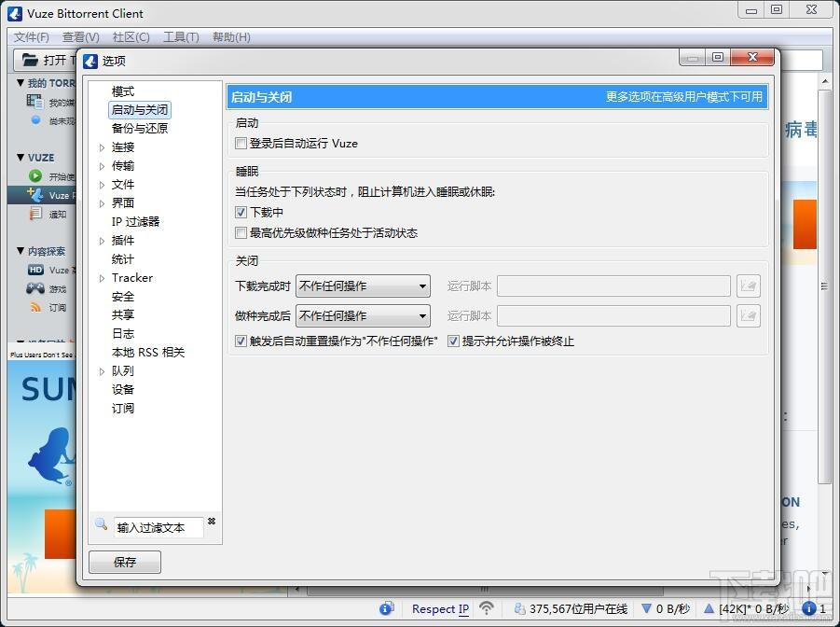Image resolution: width=840 pixels, height=627 pixels.
Task: Expand the 队列 tree node
Action: click(x=102, y=371)
